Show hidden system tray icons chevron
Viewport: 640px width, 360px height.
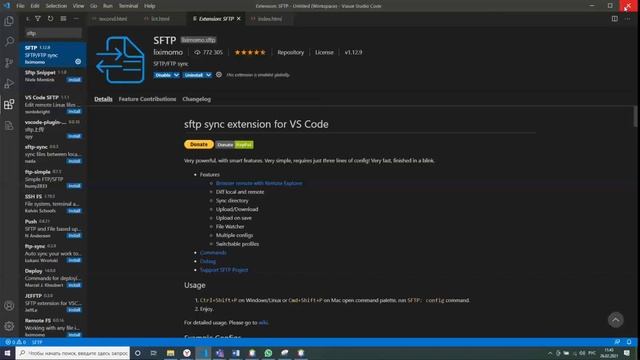tap(550, 353)
